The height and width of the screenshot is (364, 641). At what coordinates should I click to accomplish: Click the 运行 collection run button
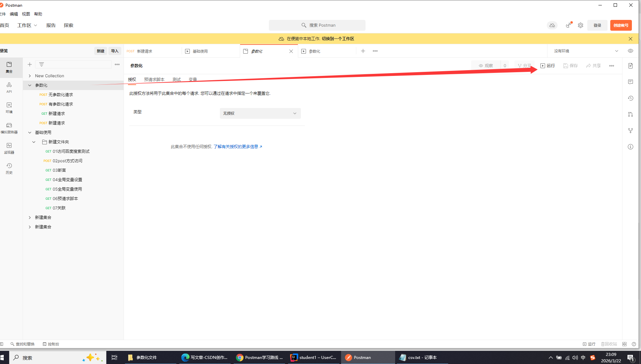(547, 66)
